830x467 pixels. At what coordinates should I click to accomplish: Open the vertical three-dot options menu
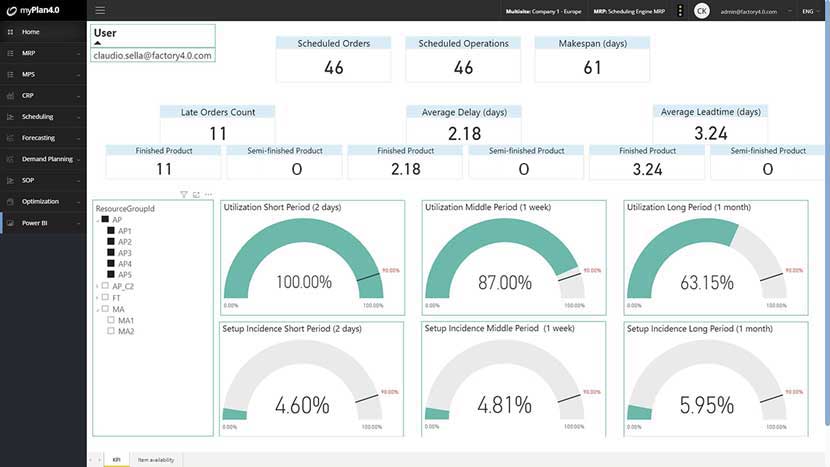(x=680, y=11)
